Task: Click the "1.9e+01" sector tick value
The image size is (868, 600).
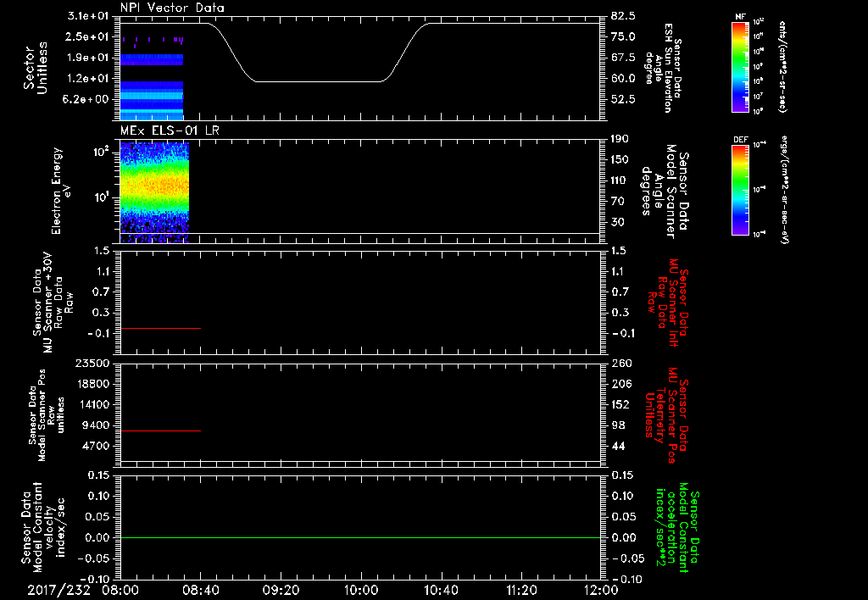Action: (x=88, y=58)
